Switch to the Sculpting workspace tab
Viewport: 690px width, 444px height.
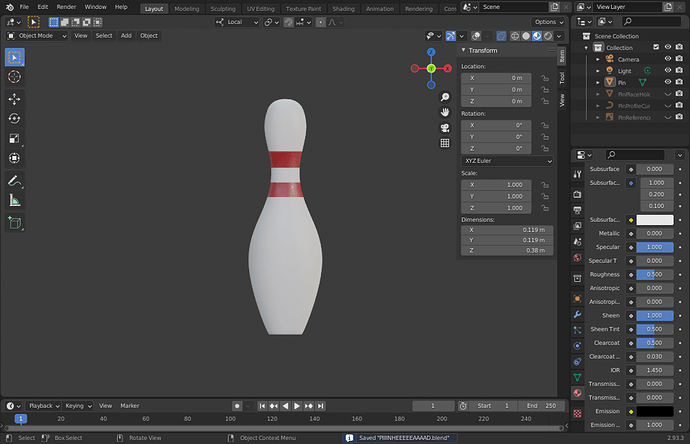pyautogui.click(x=223, y=8)
